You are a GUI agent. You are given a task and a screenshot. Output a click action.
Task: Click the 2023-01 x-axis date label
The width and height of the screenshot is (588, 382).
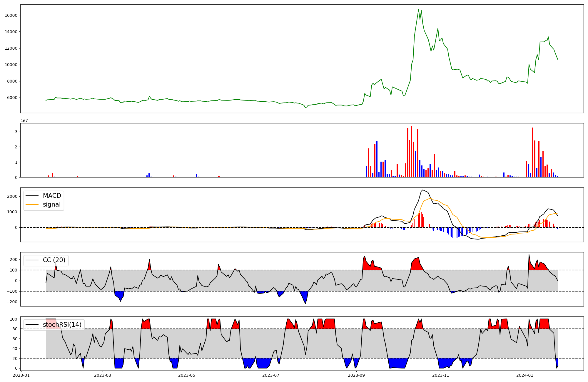(x=21, y=375)
